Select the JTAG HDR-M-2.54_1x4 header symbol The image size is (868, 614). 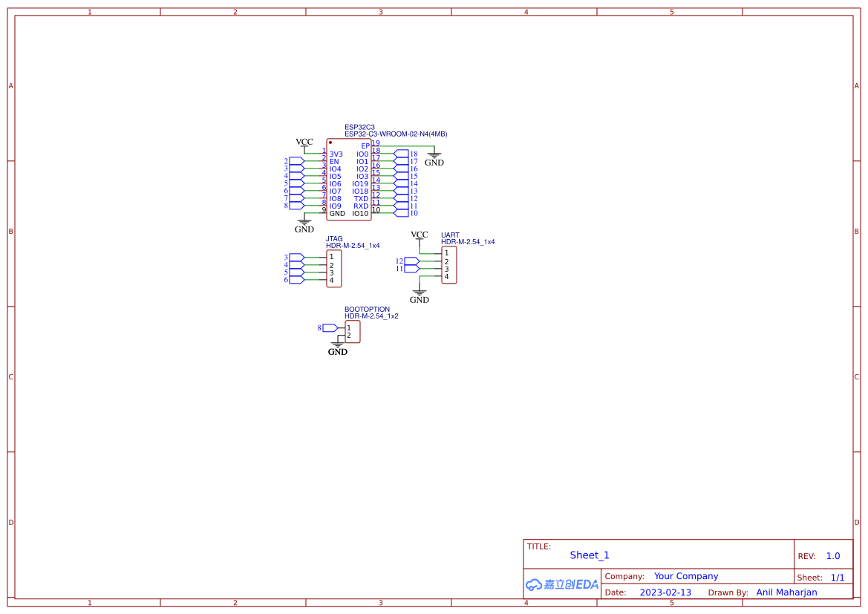pos(333,269)
